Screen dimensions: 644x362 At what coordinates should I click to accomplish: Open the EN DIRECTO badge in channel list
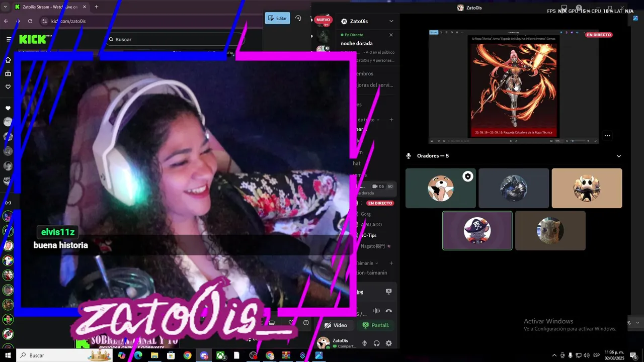(380, 203)
